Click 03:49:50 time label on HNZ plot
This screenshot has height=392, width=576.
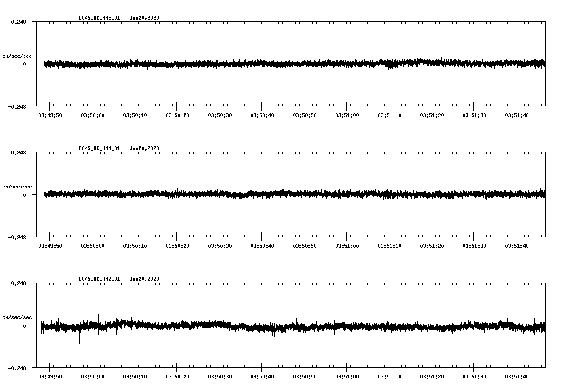coord(50,377)
